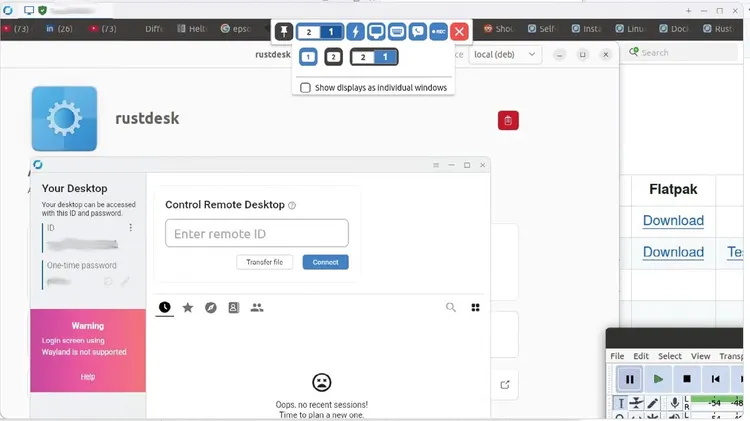
Task: Open the lightning control actions menu
Action: pyautogui.click(x=355, y=32)
